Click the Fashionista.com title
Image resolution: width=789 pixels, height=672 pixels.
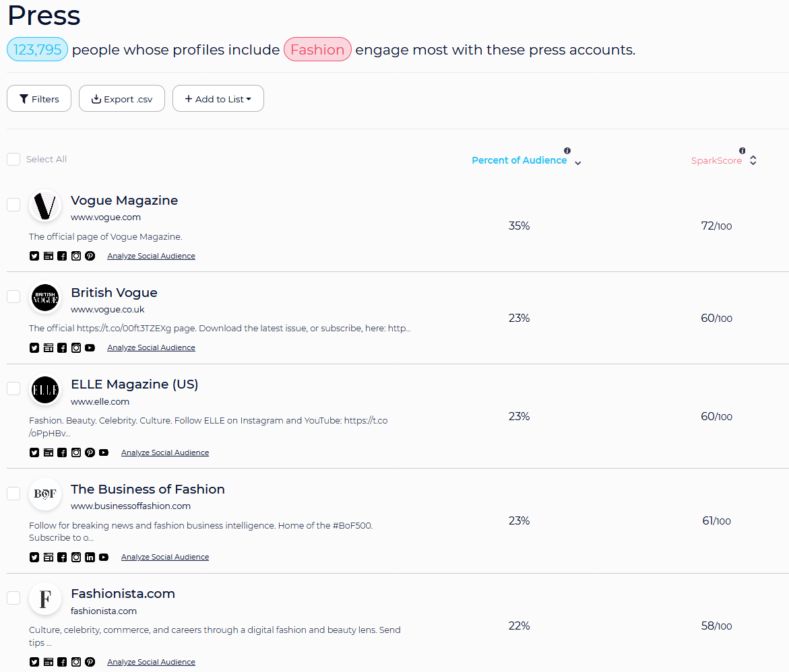click(123, 593)
